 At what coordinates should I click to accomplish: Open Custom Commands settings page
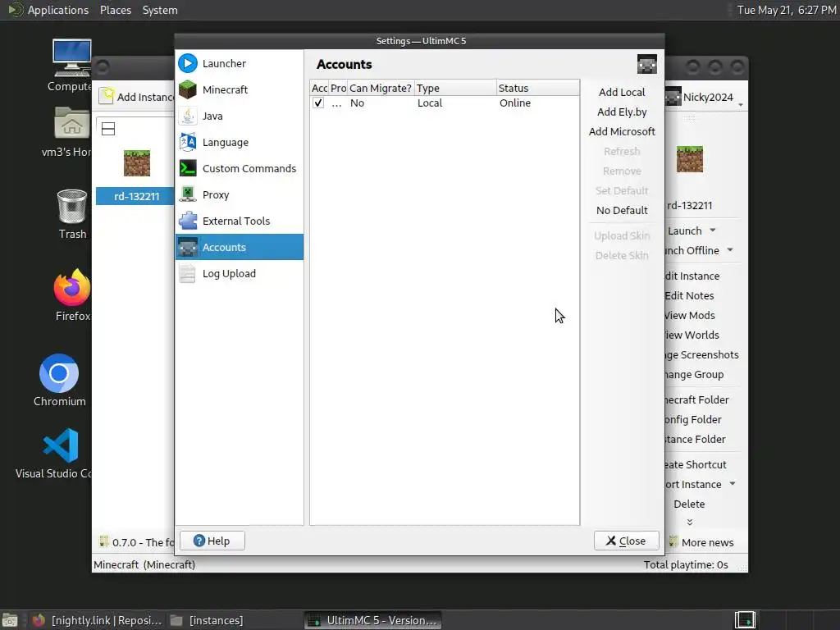pyautogui.click(x=239, y=168)
